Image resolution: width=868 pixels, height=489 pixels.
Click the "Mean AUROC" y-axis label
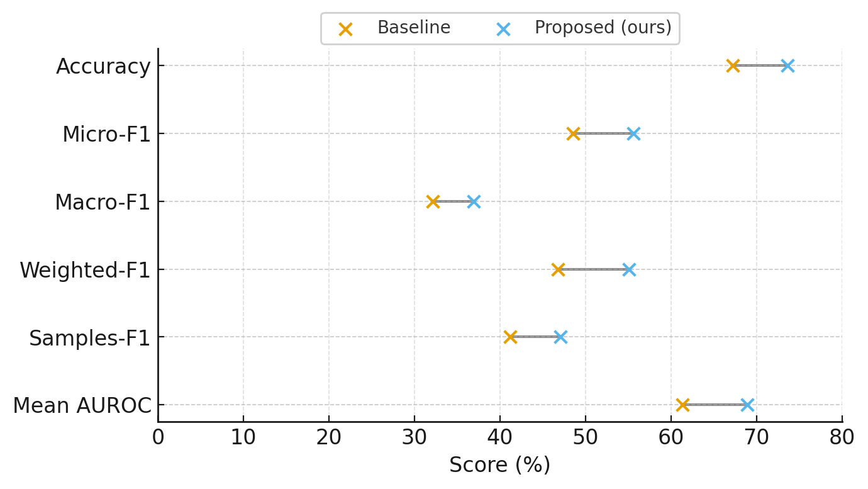tap(82, 406)
